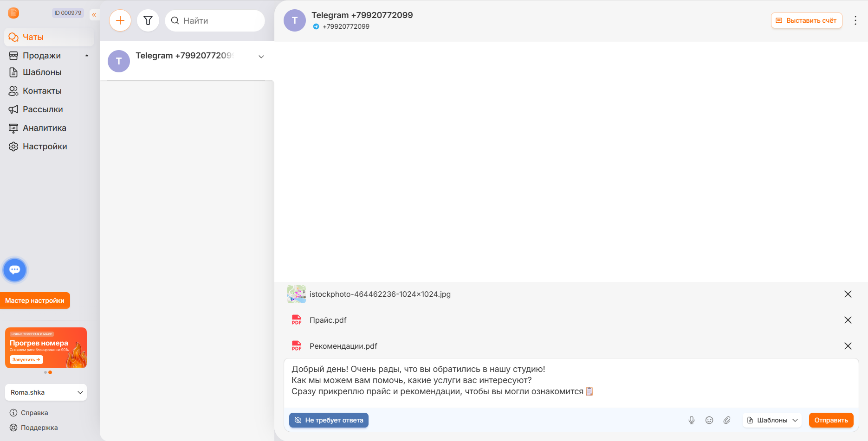Open the Чаты section
This screenshot has width=868, height=441.
pyautogui.click(x=49, y=37)
